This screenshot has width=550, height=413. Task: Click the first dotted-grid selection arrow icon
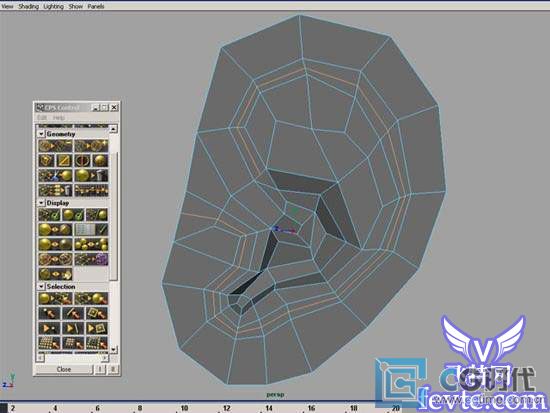tap(49, 343)
